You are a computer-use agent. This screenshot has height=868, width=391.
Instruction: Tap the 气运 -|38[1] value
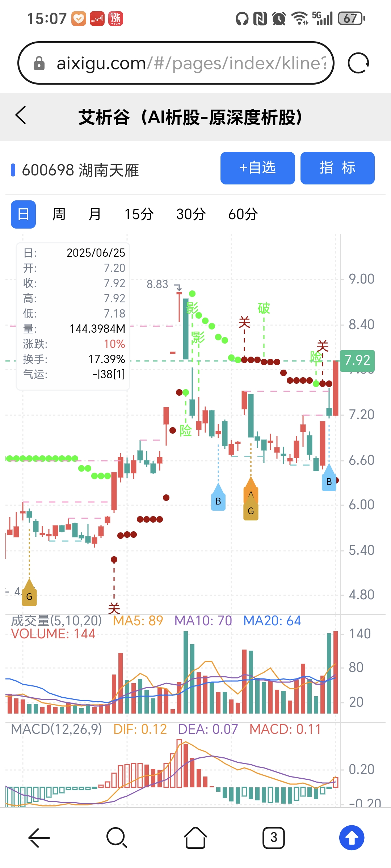pos(109,374)
